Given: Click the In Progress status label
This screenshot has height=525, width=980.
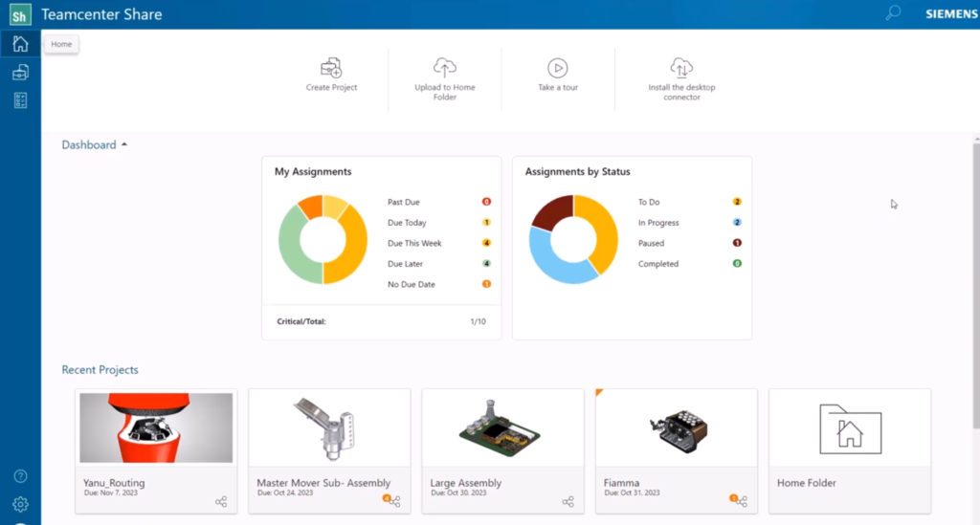Looking at the screenshot, I should coord(658,222).
